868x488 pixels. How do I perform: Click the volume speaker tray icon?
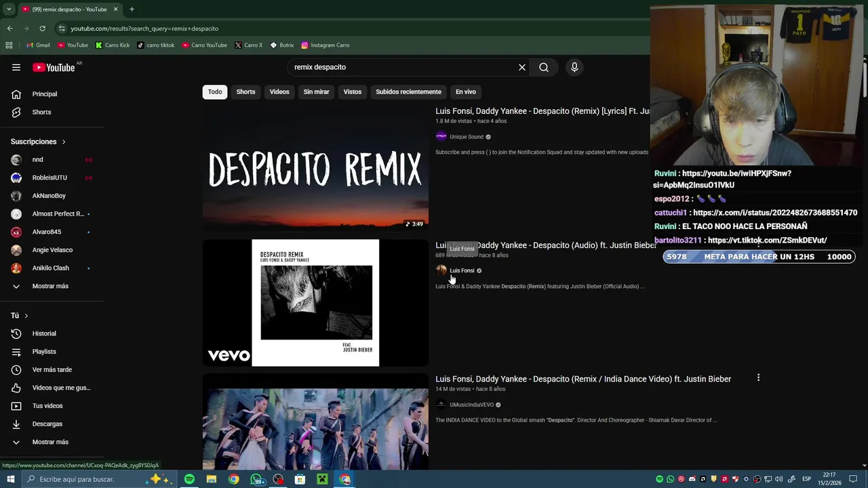pos(779,479)
